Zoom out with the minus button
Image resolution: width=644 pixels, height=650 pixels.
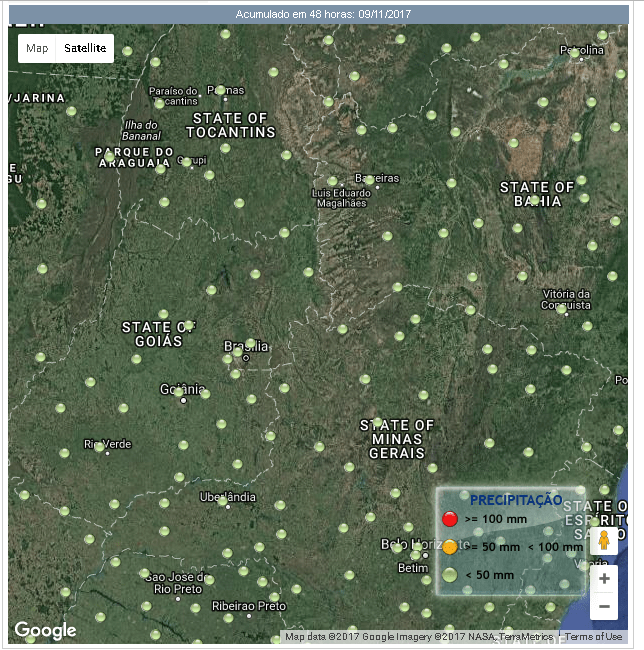coord(603,606)
